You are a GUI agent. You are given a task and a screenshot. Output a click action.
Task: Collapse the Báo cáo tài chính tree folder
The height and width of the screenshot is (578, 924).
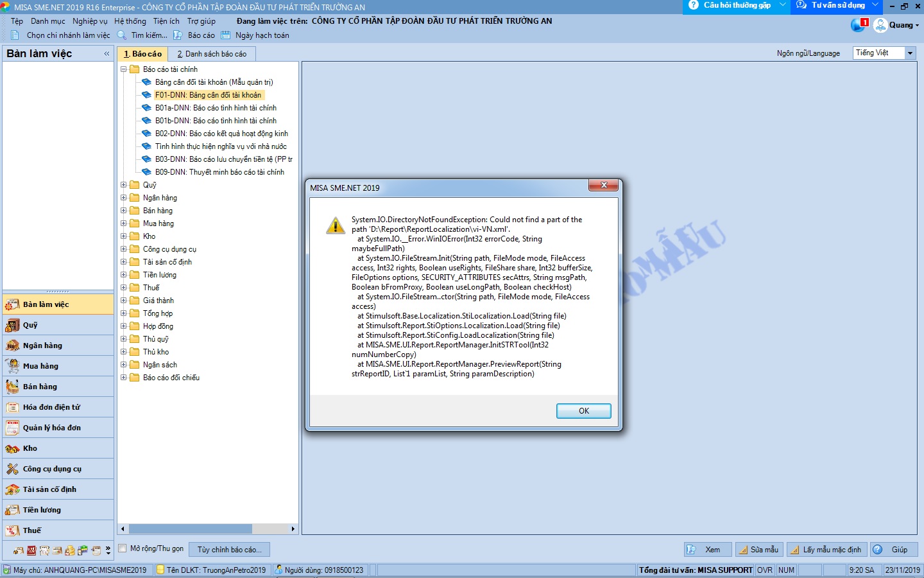[124, 69]
